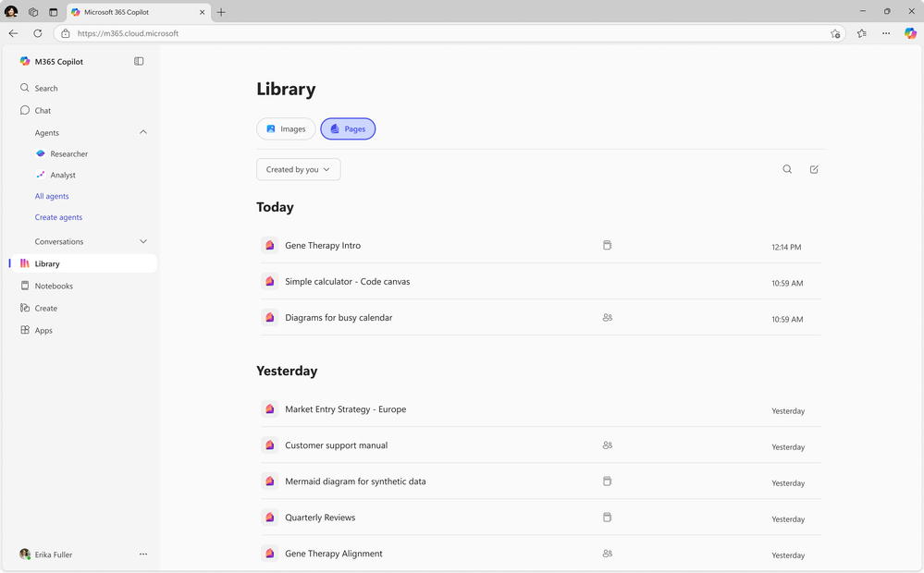
Task: Collapse the navigation pane
Action: coord(139,61)
